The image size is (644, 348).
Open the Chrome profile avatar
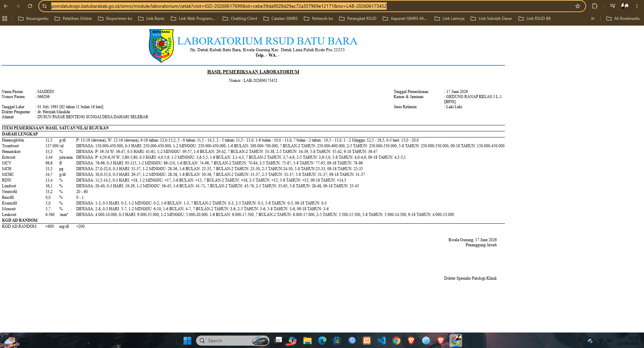625,6
